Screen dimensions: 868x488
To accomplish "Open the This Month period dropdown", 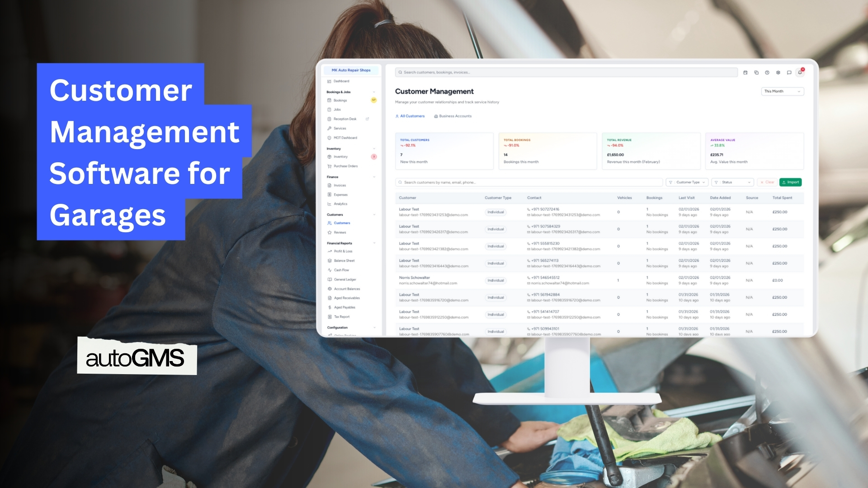I will pyautogui.click(x=782, y=91).
